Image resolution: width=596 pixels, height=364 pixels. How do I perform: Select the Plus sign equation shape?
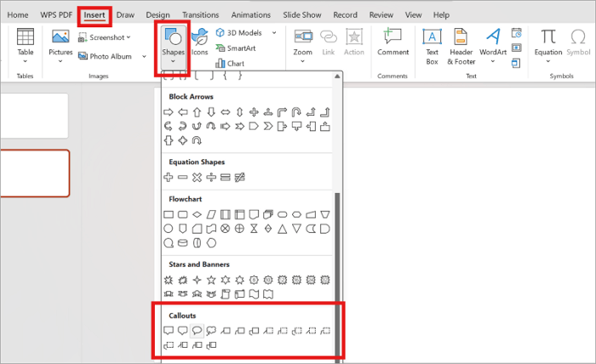pos(169,177)
